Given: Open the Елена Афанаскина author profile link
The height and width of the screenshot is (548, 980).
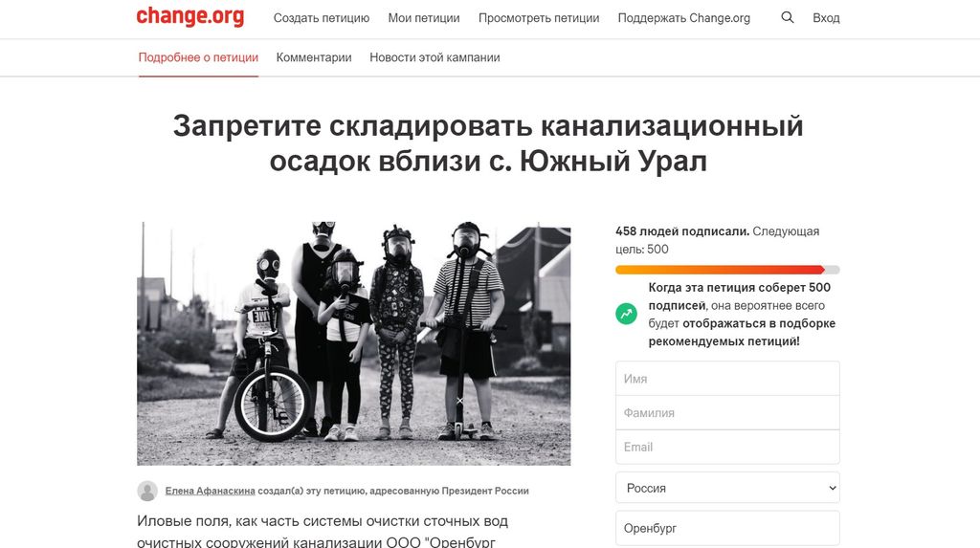Looking at the screenshot, I should point(210,492).
